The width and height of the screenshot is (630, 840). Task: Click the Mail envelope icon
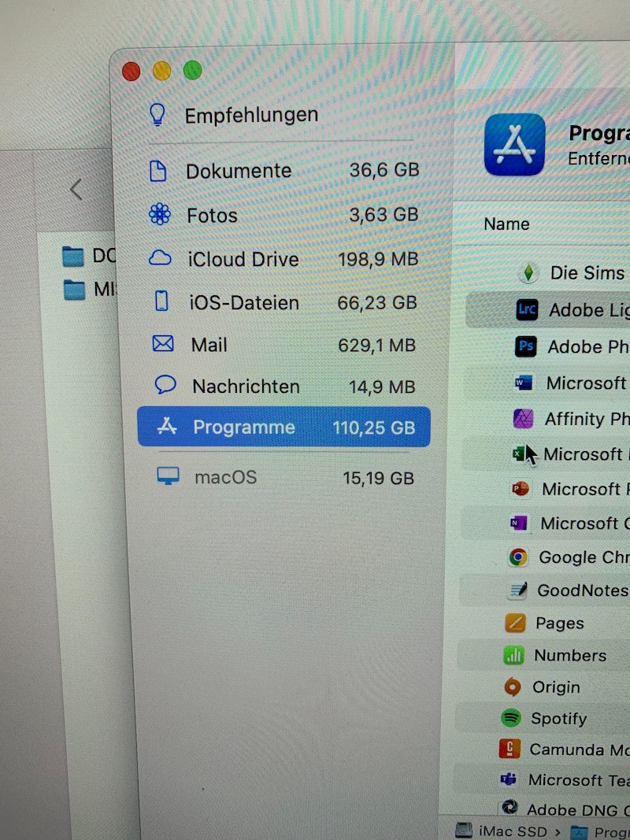(x=163, y=343)
